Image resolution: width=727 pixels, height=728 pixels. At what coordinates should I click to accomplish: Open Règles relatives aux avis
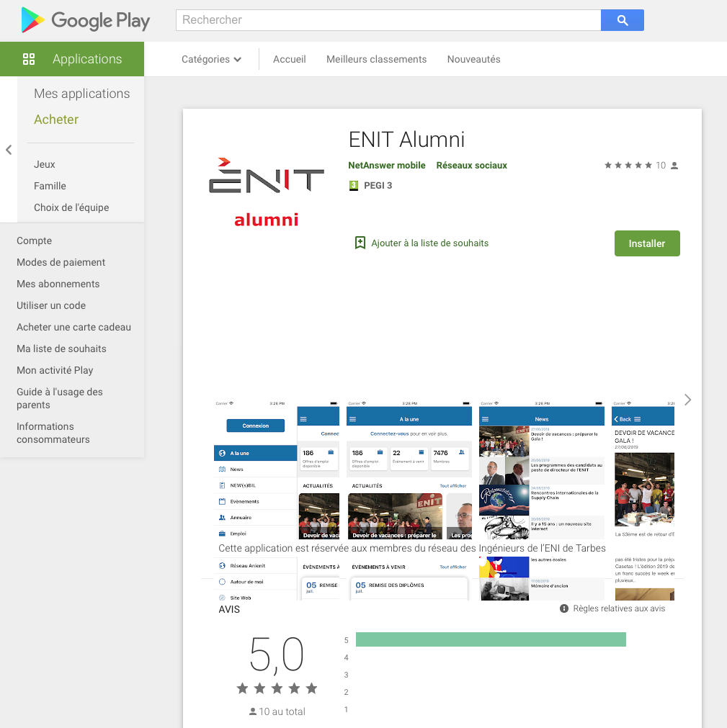pyautogui.click(x=619, y=608)
